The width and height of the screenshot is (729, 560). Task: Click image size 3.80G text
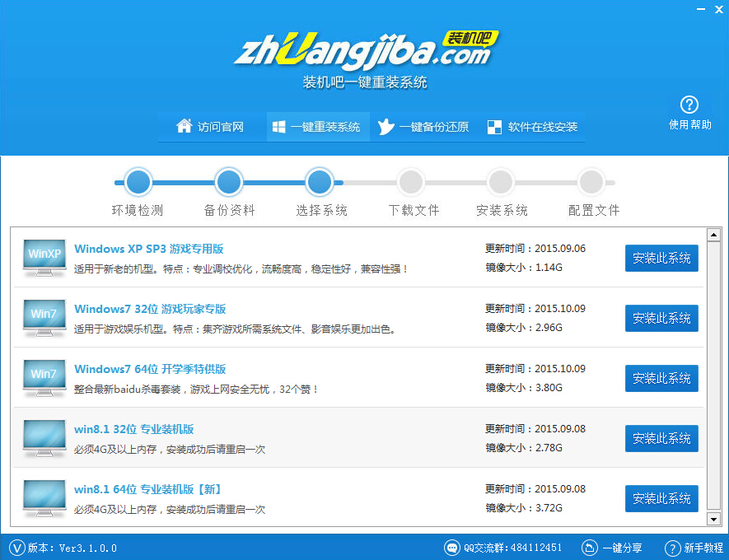(x=549, y=388)
